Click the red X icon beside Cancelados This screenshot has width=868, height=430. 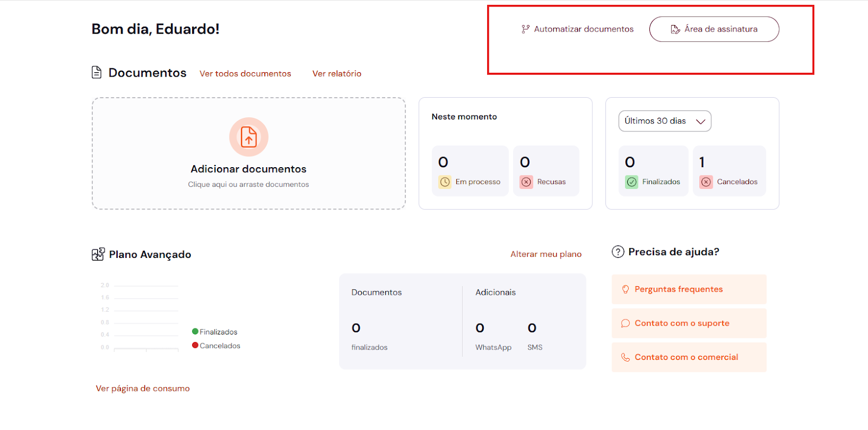tap(706, 182)
